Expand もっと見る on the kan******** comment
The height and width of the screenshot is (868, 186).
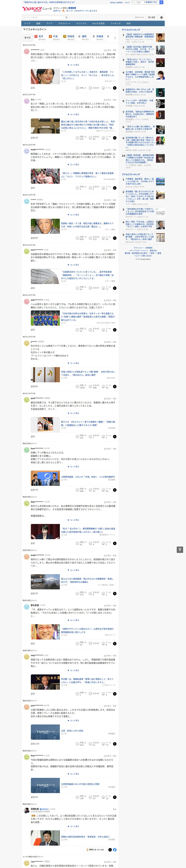click(73, 467)
